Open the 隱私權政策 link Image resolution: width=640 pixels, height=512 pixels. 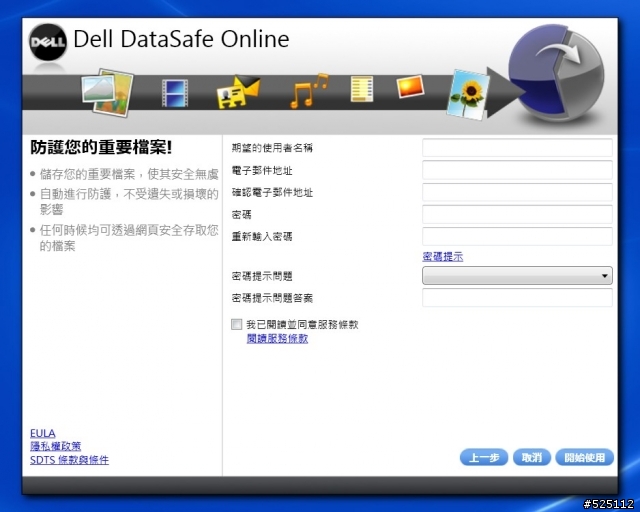pyautogui.click(x=56, y=446)
